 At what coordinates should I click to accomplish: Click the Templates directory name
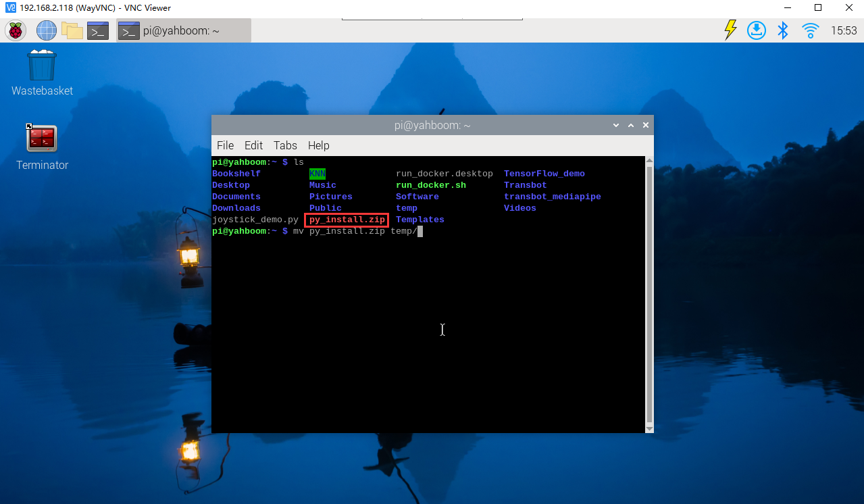pos(420,220)
